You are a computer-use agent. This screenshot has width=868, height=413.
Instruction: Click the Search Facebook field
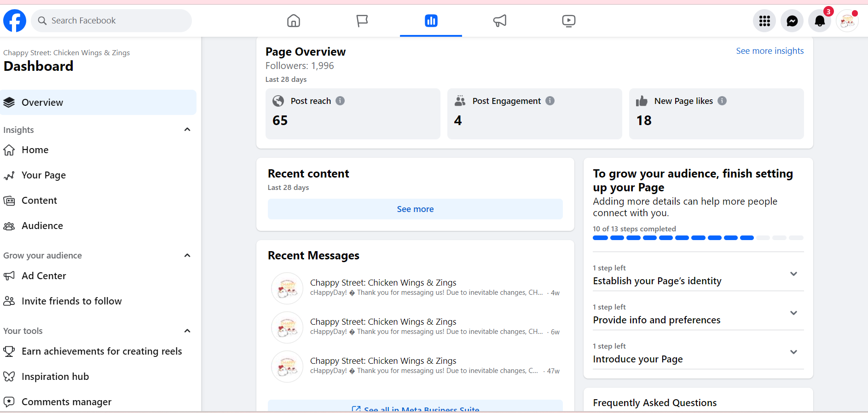111,21
